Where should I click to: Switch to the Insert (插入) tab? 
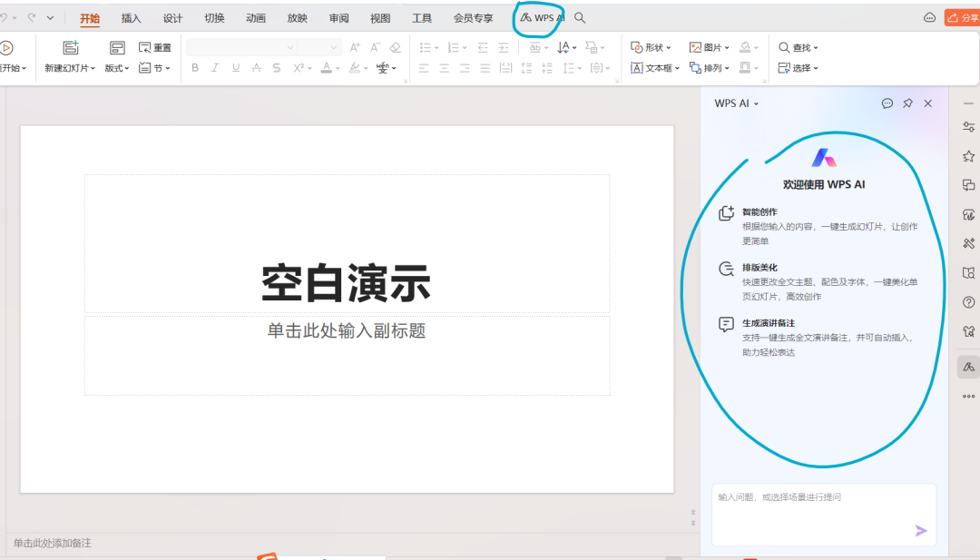[132, 18]
